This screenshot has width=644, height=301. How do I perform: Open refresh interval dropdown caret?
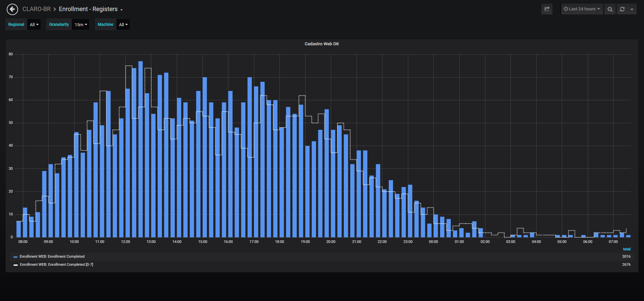pos(632,9)
